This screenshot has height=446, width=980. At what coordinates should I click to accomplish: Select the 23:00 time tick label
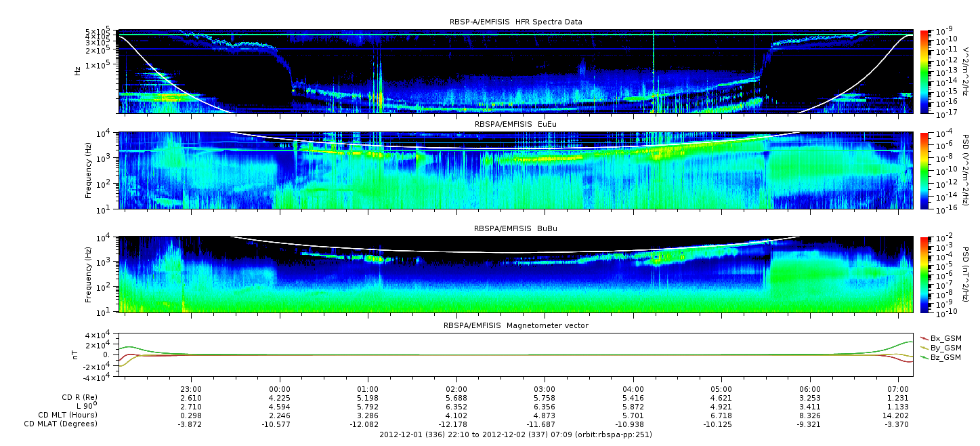tap(192, 389)
